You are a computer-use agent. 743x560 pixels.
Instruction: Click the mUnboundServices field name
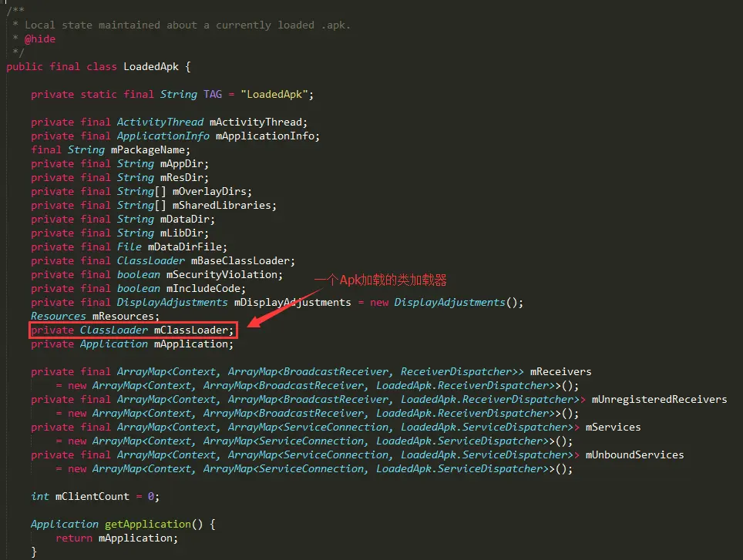coord(634,454)
